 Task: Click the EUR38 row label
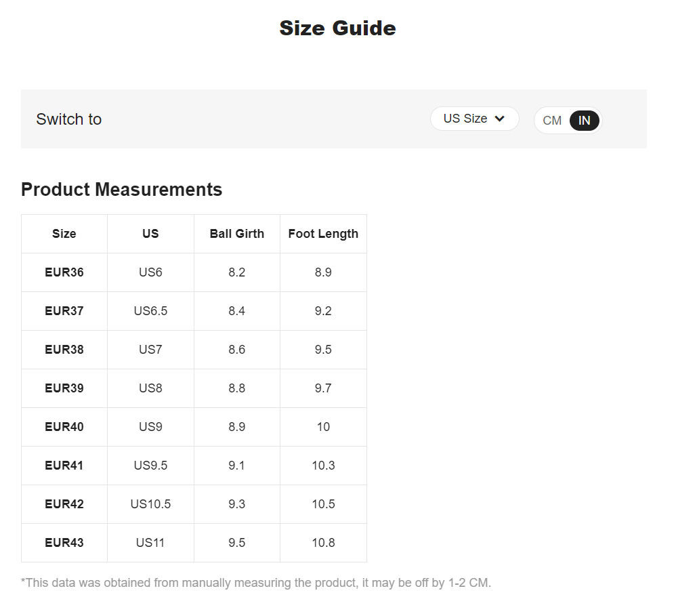[64, 350]
